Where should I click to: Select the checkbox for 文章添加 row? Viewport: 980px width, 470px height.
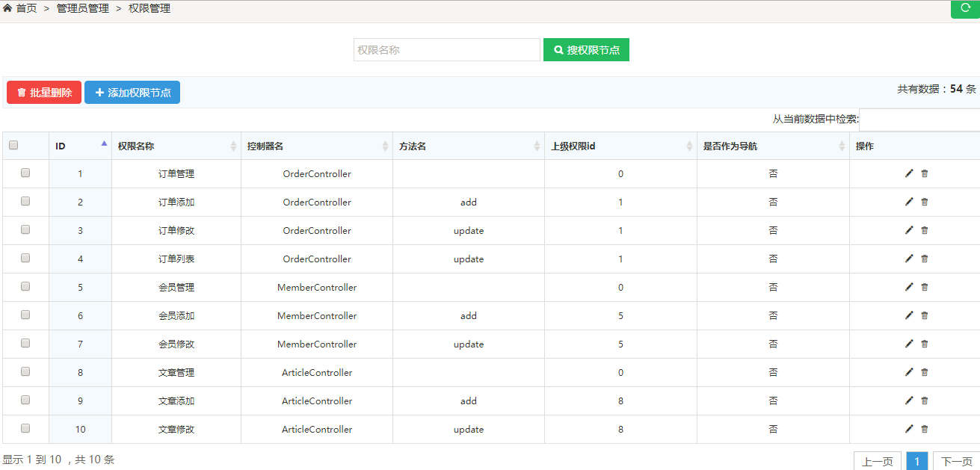(25, 401)
